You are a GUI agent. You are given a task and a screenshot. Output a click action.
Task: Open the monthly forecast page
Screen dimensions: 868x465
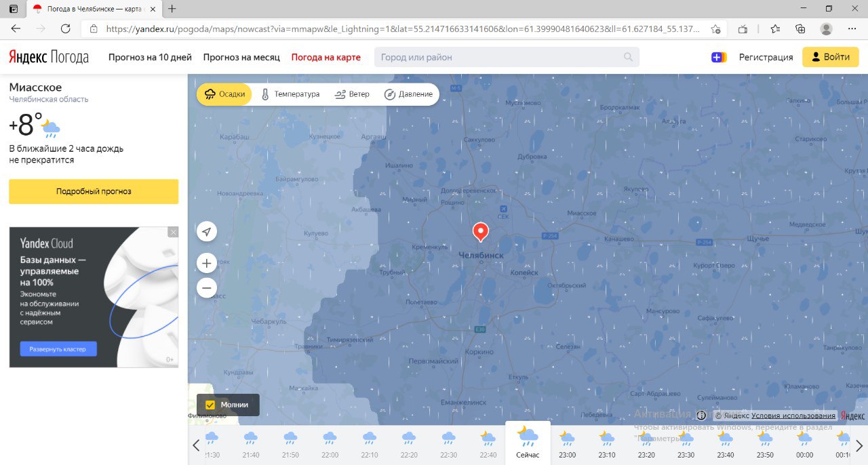click(241, 57)
